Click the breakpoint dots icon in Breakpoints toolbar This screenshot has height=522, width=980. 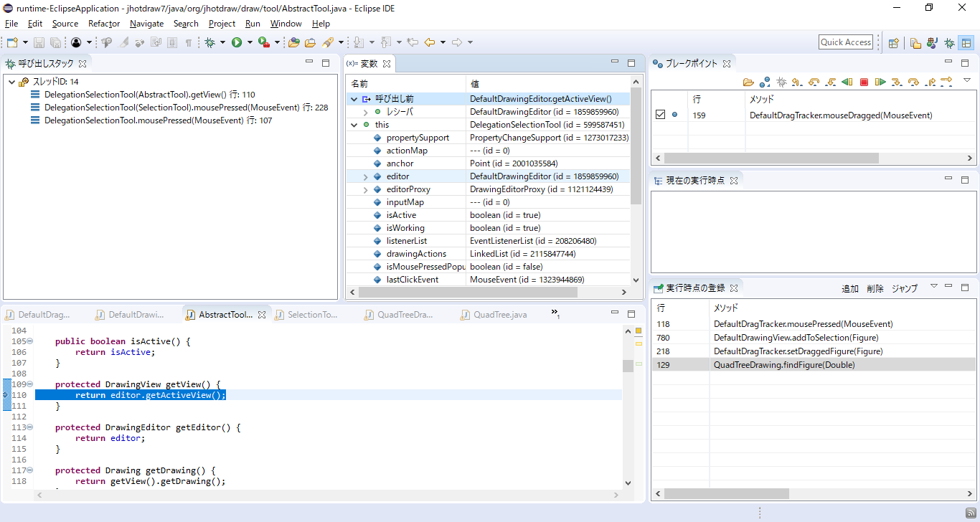765,82
